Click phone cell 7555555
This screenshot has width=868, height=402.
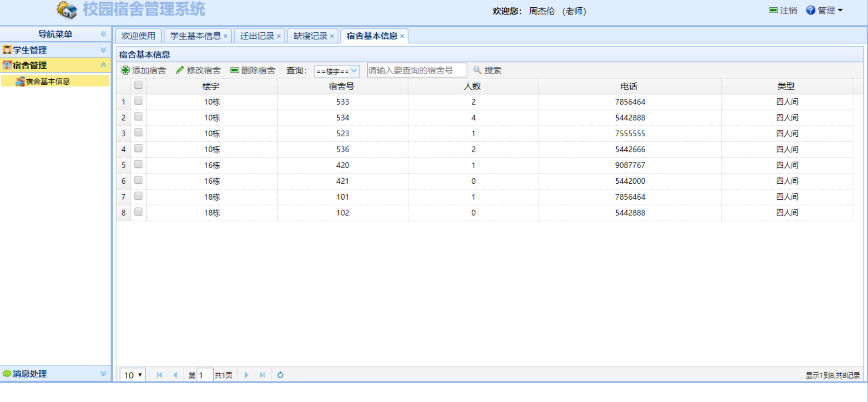630,134
